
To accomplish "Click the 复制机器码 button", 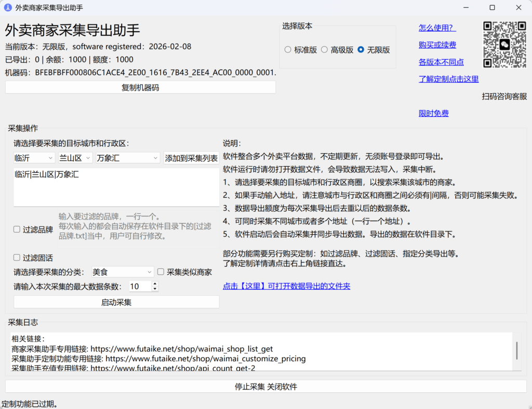I will (x=140, y=87).
